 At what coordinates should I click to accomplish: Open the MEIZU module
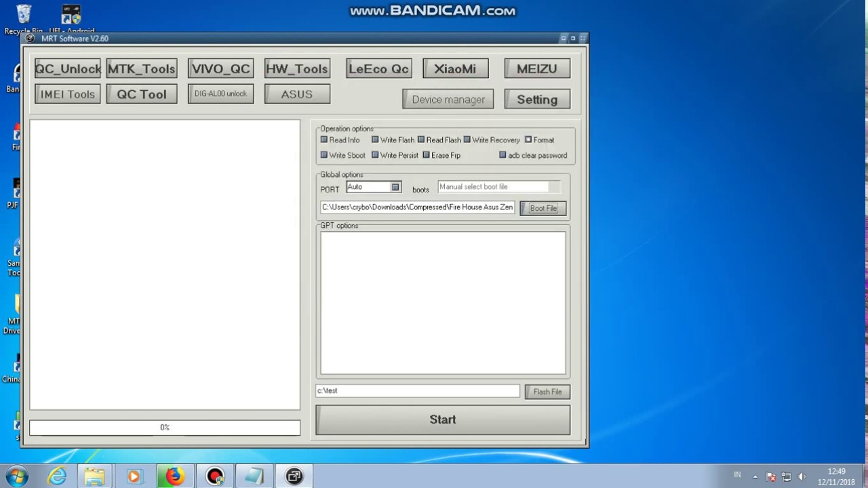pos(537,68)
